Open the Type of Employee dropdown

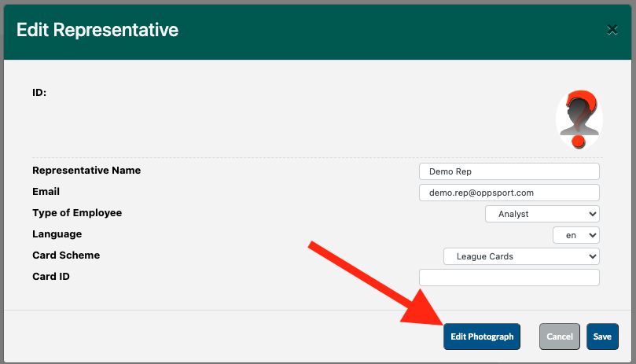pyautogui.click(x=542, y=214)
